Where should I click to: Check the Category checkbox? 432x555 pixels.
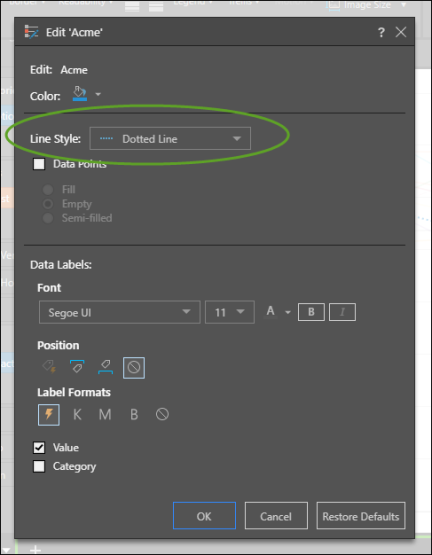[39, 467]
